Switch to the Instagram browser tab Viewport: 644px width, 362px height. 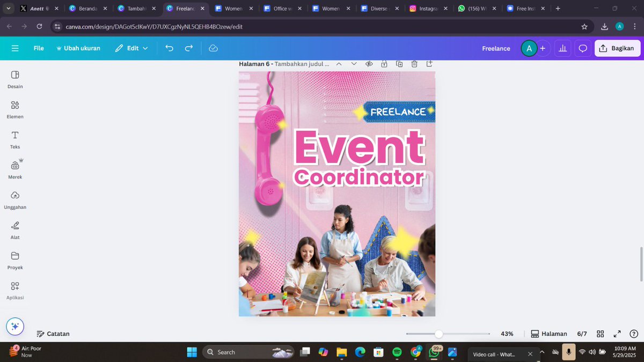427,8
